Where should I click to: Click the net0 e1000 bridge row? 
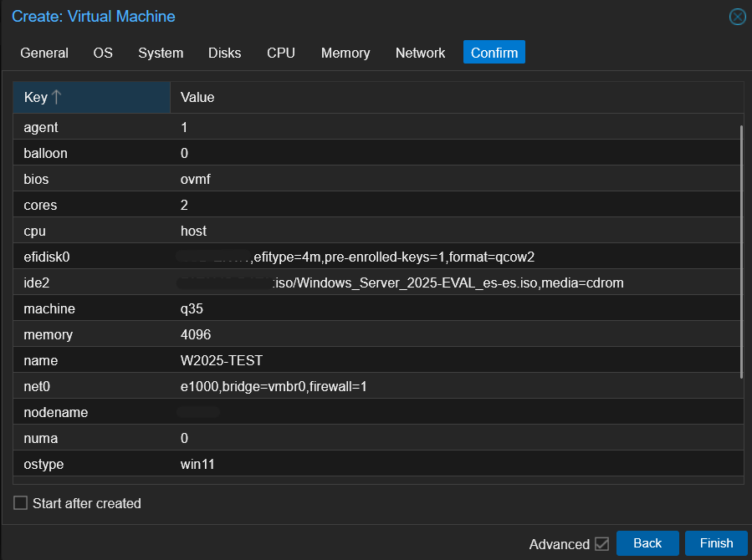(x=376, y=386)
